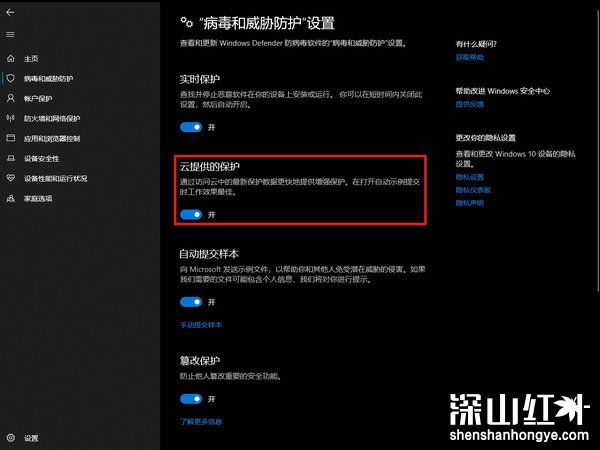
Task: Click the gear icon for 设置
Action: click(x=11, y=438)
